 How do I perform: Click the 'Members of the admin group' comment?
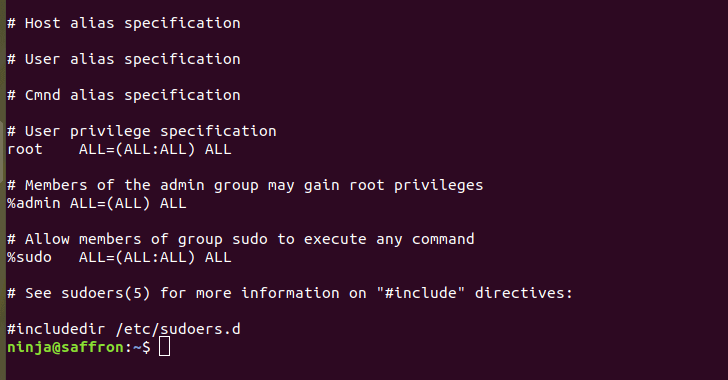pyautogui.click(x=142, y=185)
